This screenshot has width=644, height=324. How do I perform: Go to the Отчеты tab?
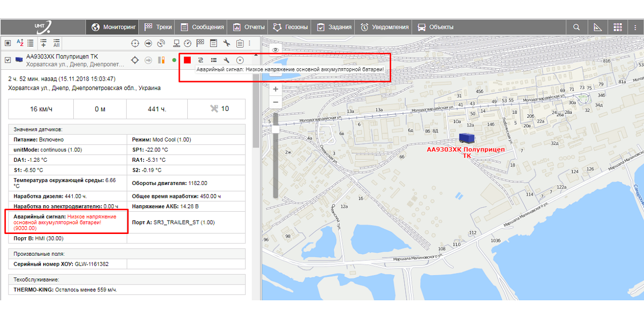click(x=248, y=27)
